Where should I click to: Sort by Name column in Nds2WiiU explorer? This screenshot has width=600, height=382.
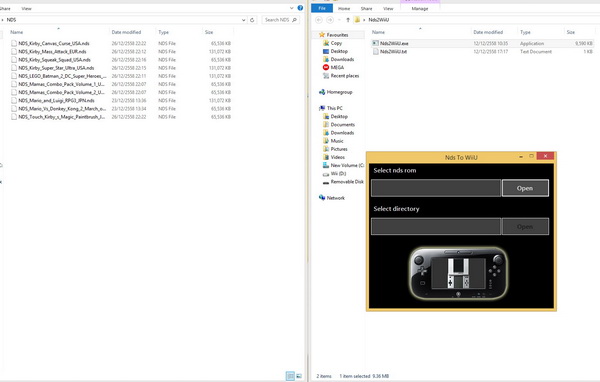click(x=378, y=32)
